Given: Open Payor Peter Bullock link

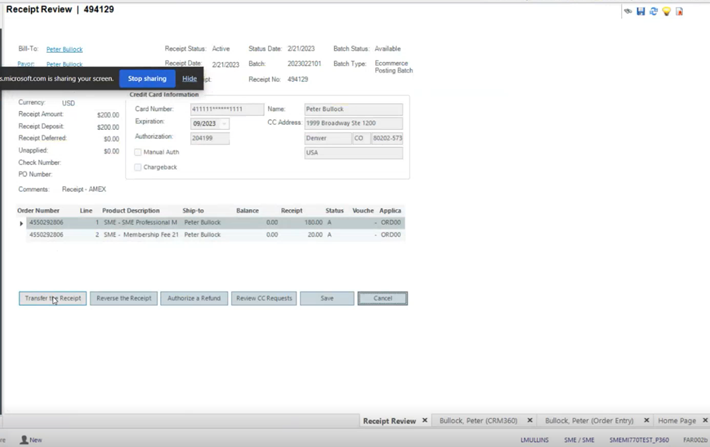Looking at the screenshot, I should pyautogui.click(x=64, y=64).
